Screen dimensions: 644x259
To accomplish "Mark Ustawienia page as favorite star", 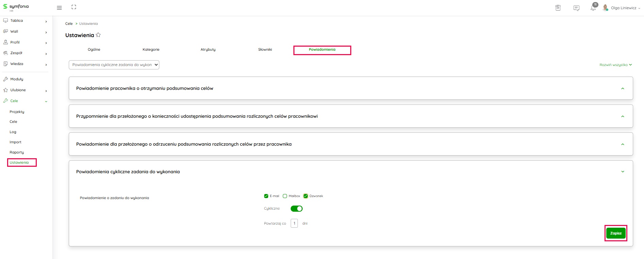I will point(98,35).
